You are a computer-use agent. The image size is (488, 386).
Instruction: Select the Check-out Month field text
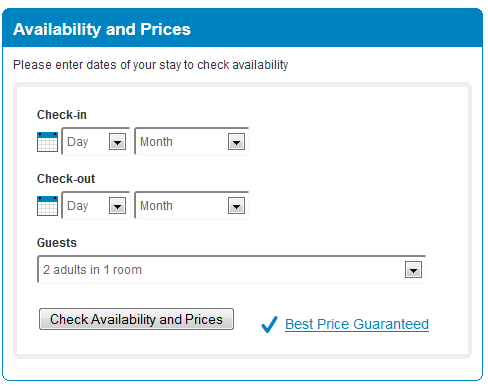(x=156, y=206)
